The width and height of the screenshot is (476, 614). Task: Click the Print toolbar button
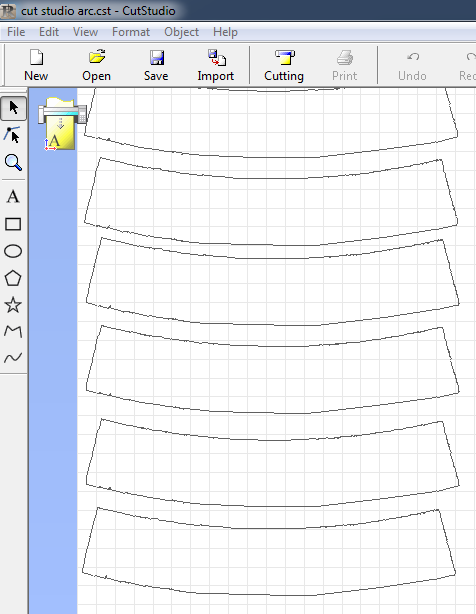[x=344, y=65]
